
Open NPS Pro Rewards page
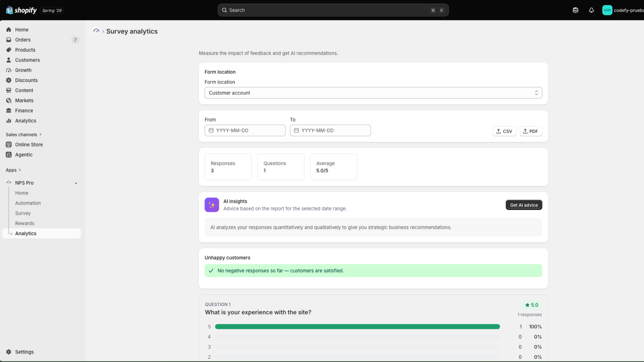(25, 224)
